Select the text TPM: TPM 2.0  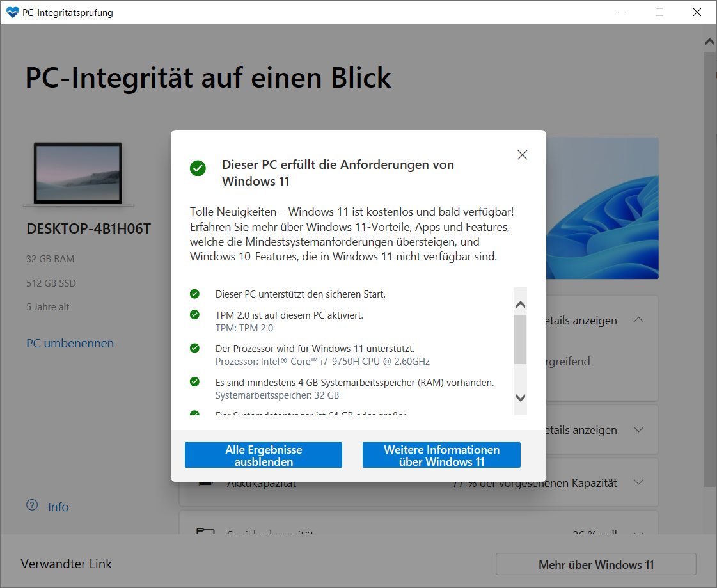pos(244,328)
